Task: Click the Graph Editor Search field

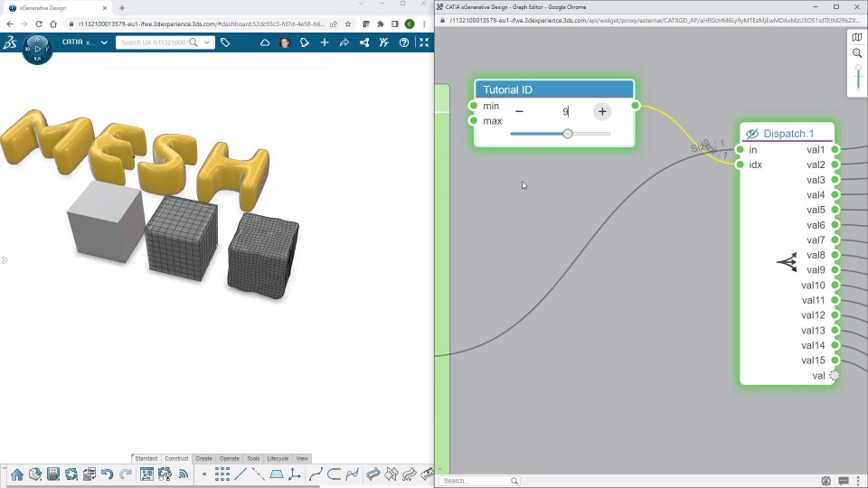Action: (479, 481)
